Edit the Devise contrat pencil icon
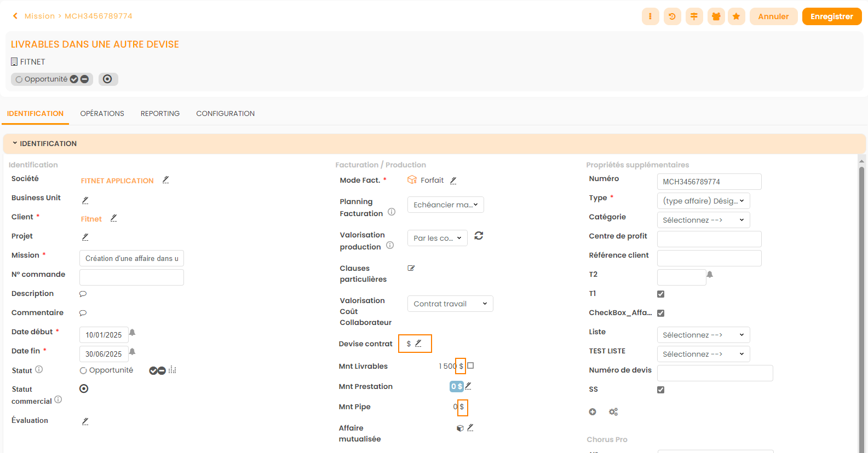The height and width of the screenshot is (453, 868). tap(418, 344)
